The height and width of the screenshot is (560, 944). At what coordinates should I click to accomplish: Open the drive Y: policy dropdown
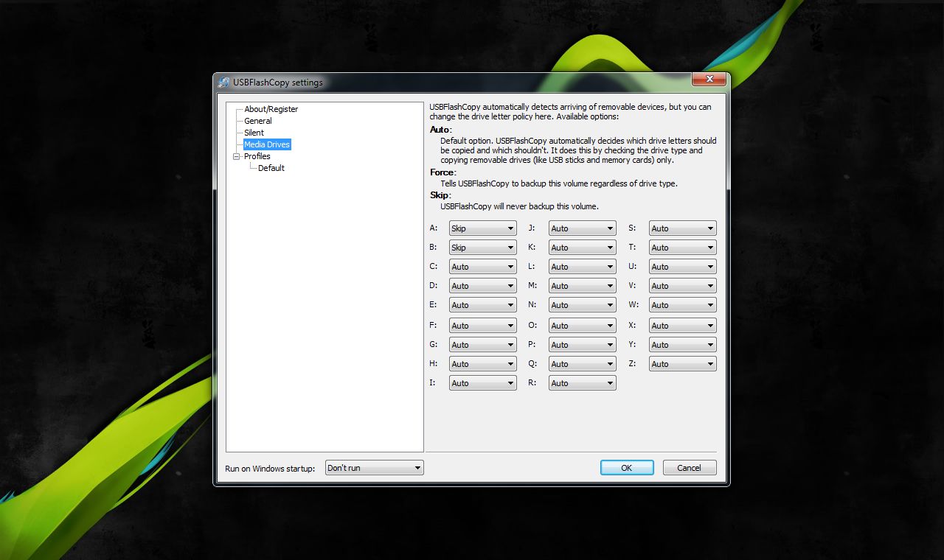tap(682, 345)
